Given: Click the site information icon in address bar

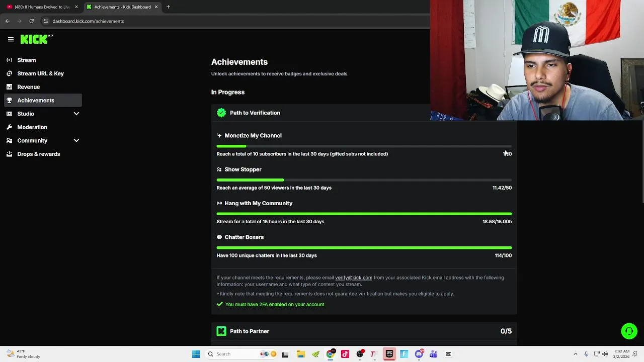Looking at the screenshot, I should [46, 21].
